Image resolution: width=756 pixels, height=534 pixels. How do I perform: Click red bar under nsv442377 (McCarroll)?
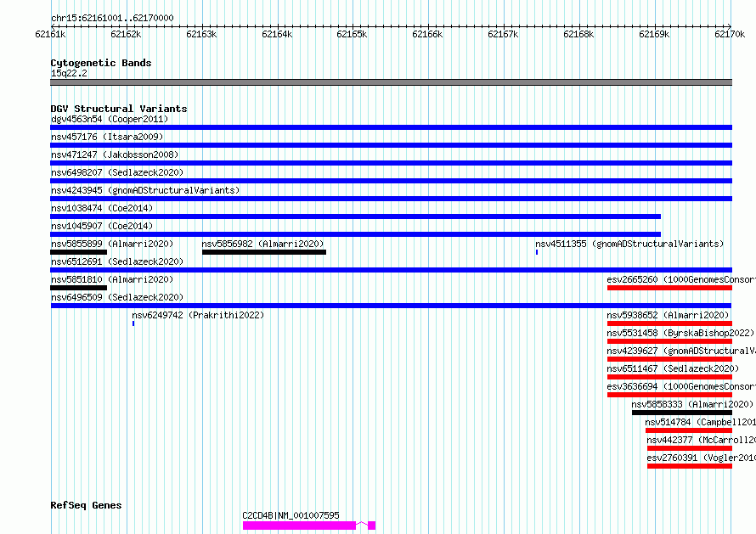point(690,448)
